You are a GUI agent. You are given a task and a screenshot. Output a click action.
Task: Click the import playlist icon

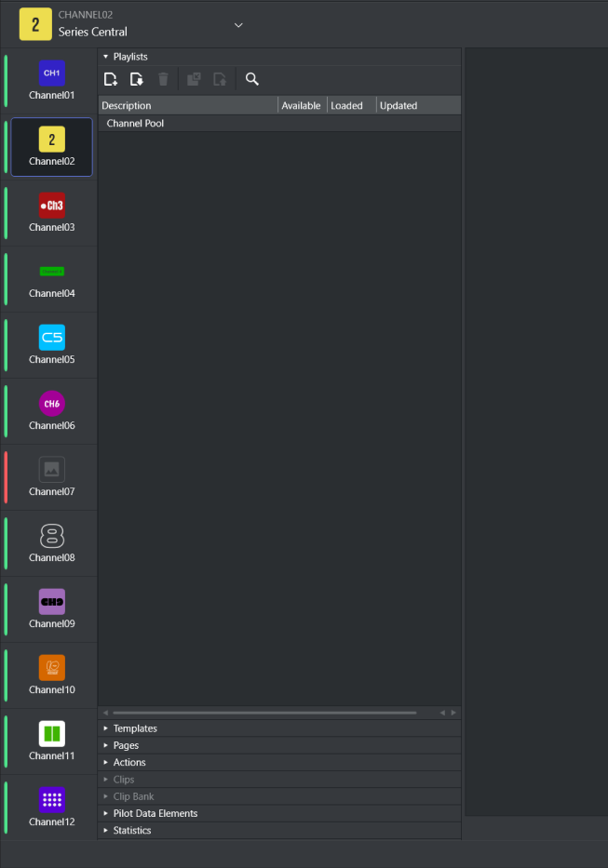(x=137, y=79)
